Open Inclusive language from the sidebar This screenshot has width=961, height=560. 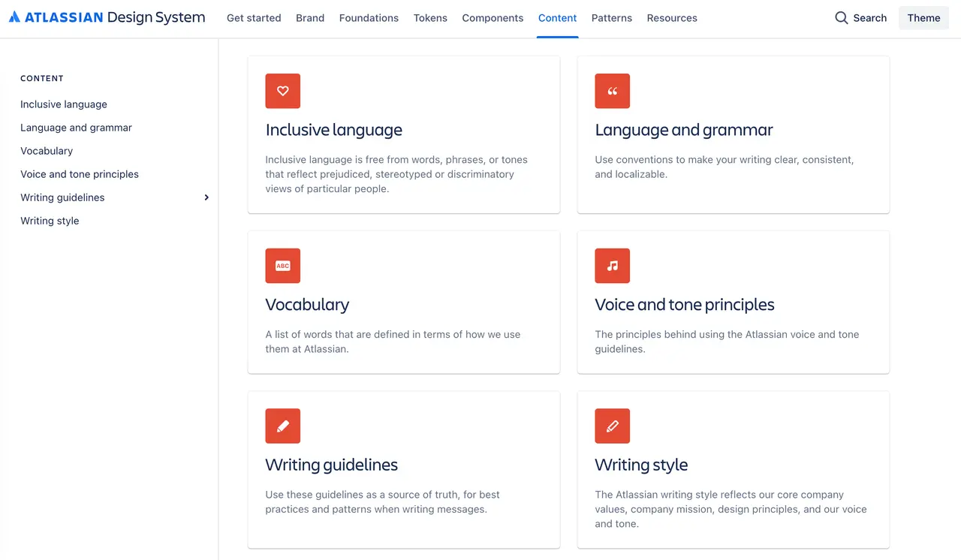pos(64,104)
